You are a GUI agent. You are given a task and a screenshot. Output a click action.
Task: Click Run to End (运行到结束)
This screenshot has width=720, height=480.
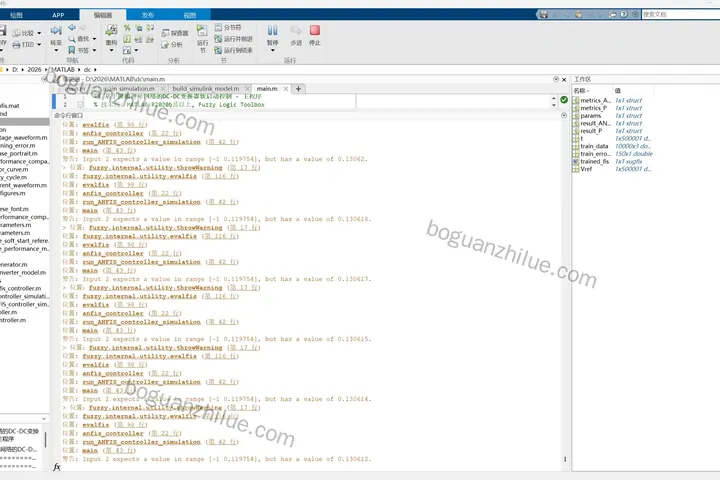tap(233, 50)
